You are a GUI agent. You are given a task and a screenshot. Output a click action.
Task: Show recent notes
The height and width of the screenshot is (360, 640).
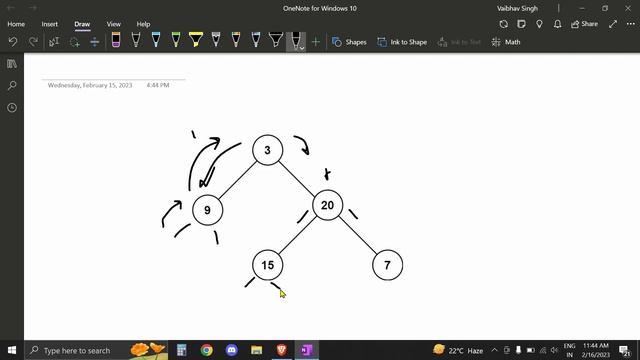[12, 108]
